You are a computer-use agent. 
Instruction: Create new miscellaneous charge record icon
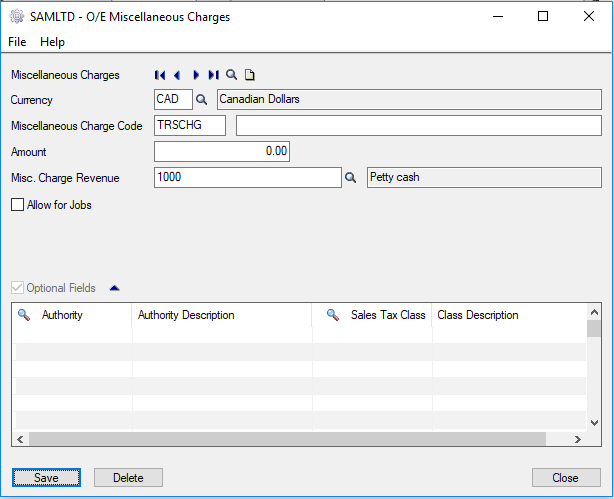[249, 74]
